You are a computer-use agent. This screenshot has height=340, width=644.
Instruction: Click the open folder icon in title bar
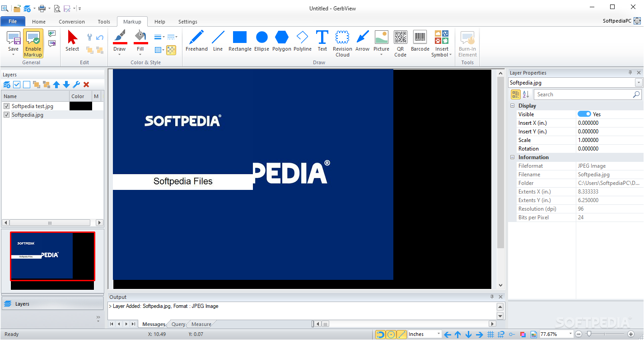tap(17, 9)
